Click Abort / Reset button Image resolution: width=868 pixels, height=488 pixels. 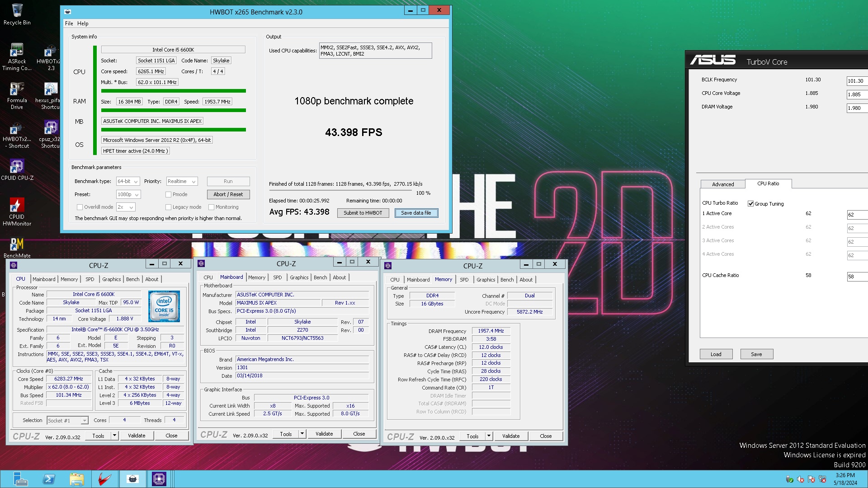click(x=228, y=194)
